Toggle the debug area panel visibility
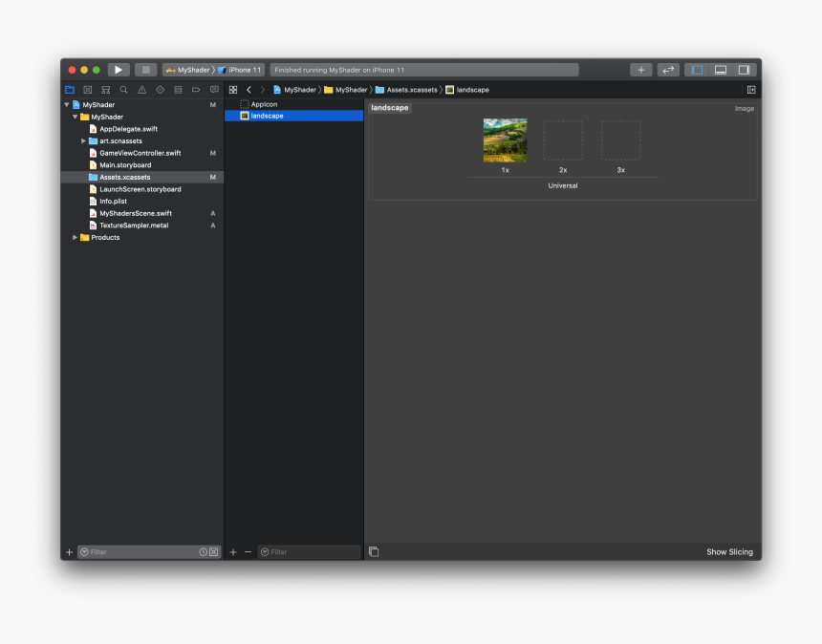The height and width of the screenshot is (644, 822). (x=722, y=69)
